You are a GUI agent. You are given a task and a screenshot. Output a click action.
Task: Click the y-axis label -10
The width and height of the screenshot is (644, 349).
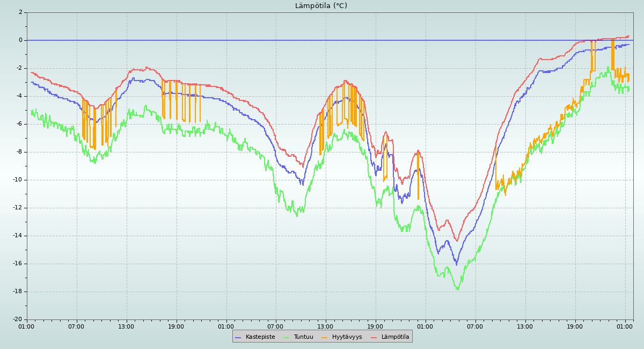[17, 180]
